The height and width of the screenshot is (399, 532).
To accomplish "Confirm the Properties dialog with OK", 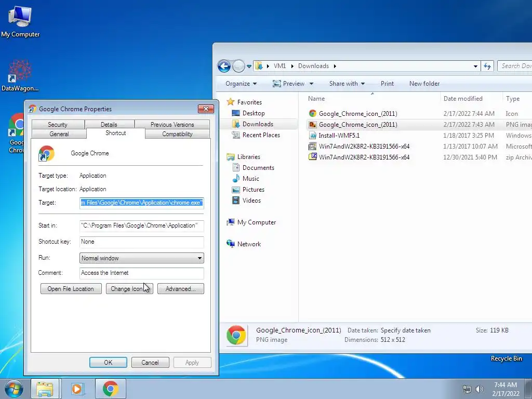I will (108, 362).
